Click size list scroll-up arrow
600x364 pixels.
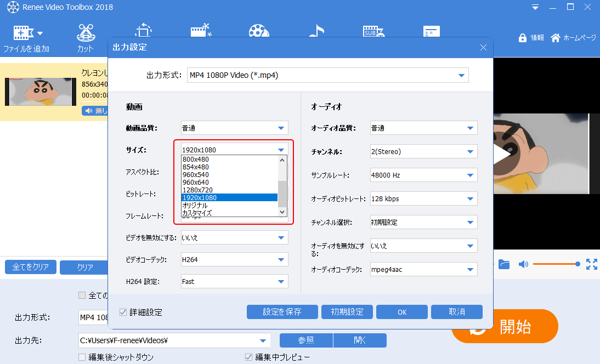pos(282,160)
